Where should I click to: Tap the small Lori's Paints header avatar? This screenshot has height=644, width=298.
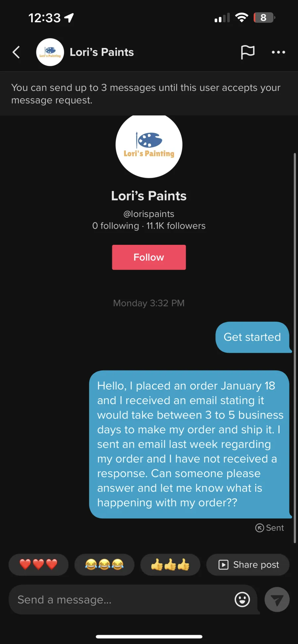point(50,52)
